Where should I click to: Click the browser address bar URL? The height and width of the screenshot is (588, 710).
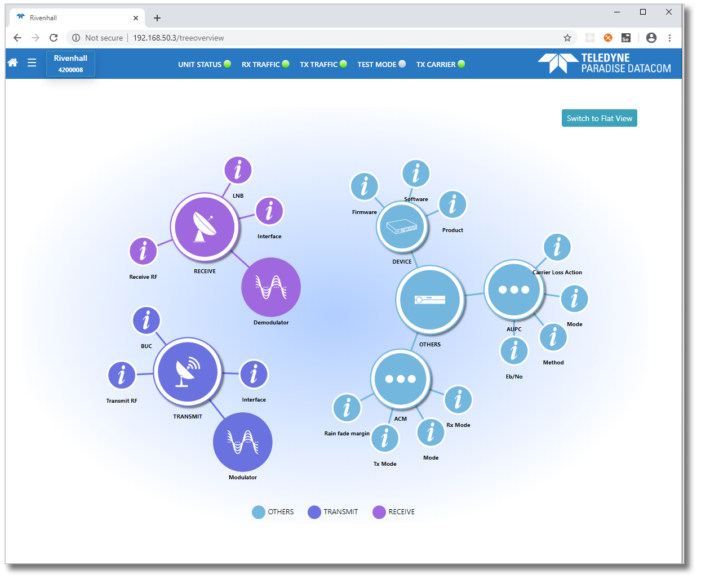pos(179,38)
